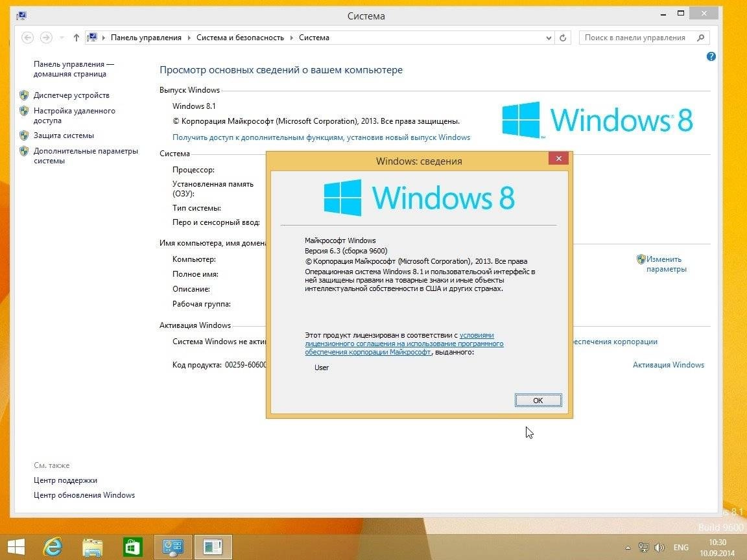Open the license terms link in the dialog
The width and height of the screenshot is (747, 560).
point(404,344)
